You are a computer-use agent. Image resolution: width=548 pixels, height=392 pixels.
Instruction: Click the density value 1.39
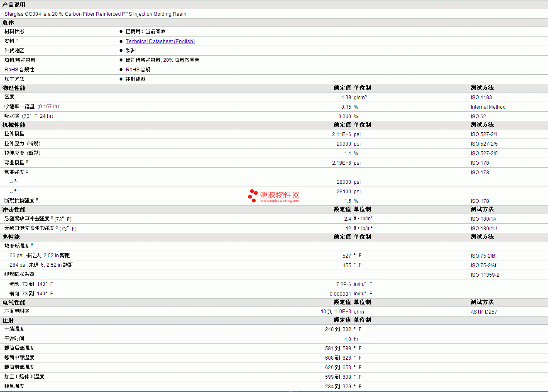click(346, 97)
